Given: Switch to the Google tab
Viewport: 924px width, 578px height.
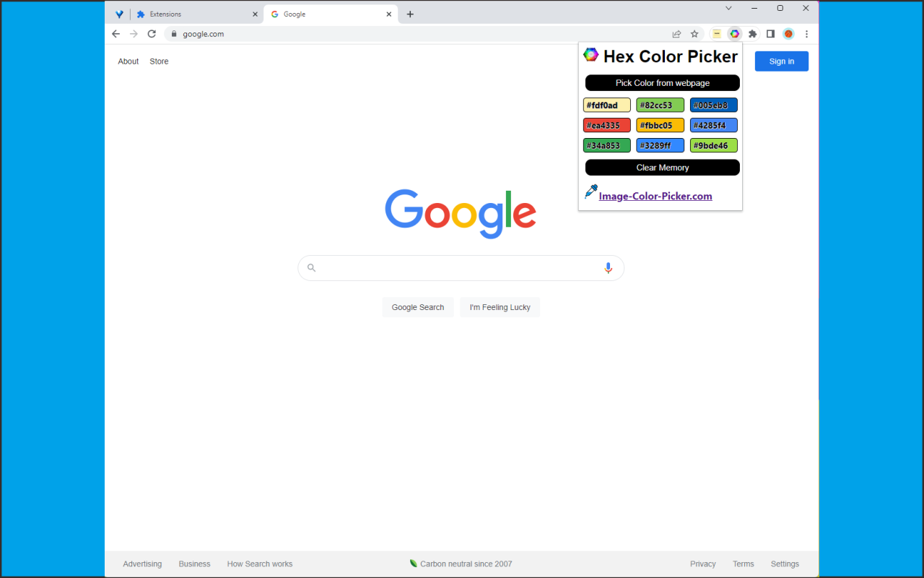Looking at the screenshot, I should [x=331, y=14].
